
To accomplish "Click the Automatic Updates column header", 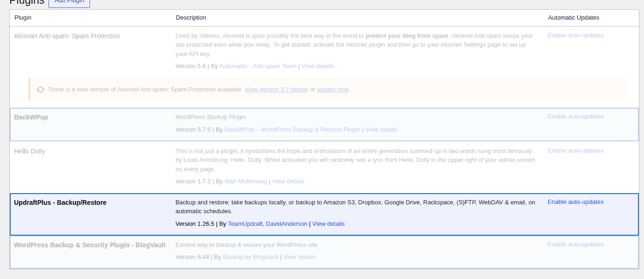I will coord(574,18).
